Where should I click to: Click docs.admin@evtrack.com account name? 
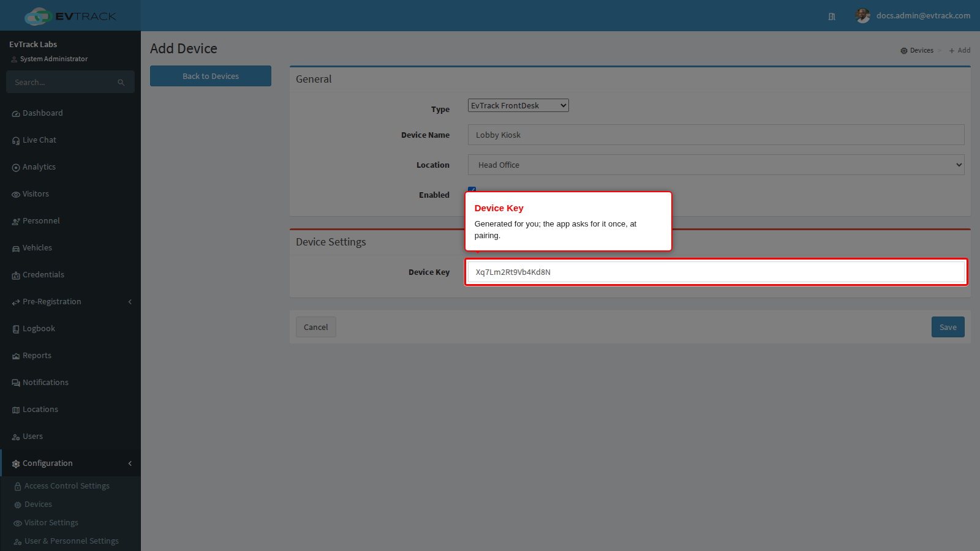(923, 16)
